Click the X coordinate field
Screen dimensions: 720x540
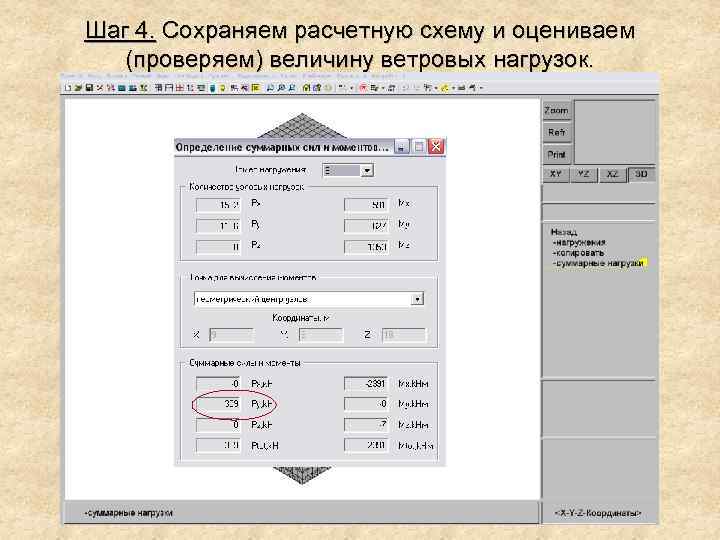click(x=231, y=335)
